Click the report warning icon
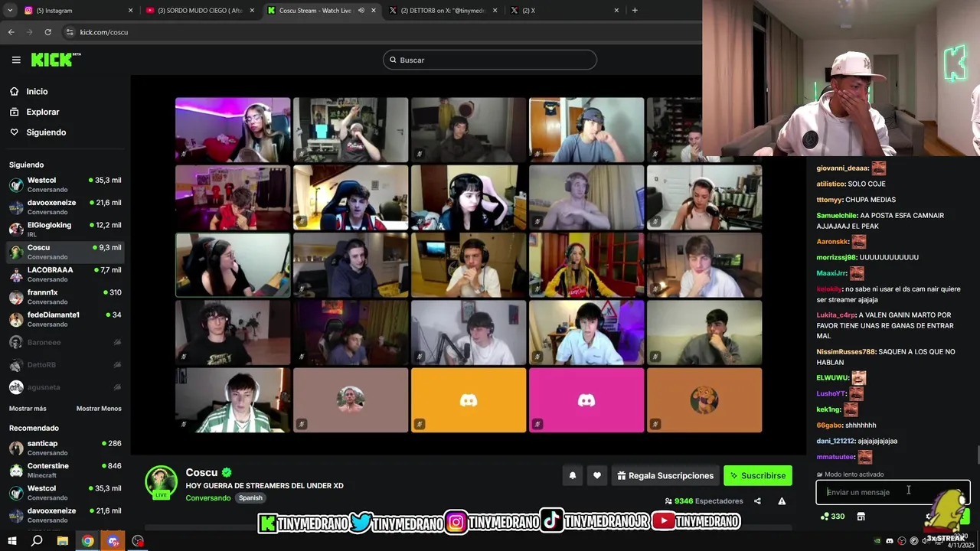 click(782, 501)
